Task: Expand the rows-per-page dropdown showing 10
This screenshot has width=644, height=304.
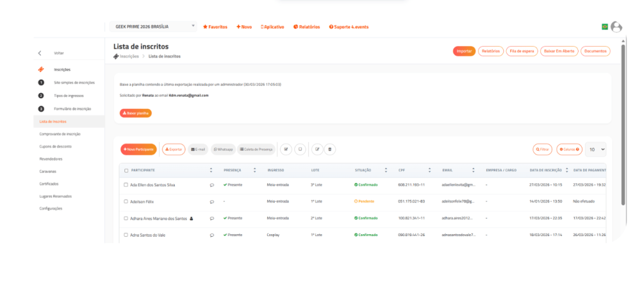Action: click(596, 149)
